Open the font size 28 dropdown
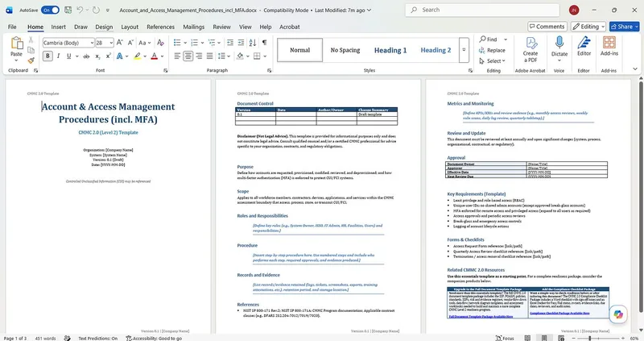The width and height of the screenshot is (644, 341). [111, 43]
